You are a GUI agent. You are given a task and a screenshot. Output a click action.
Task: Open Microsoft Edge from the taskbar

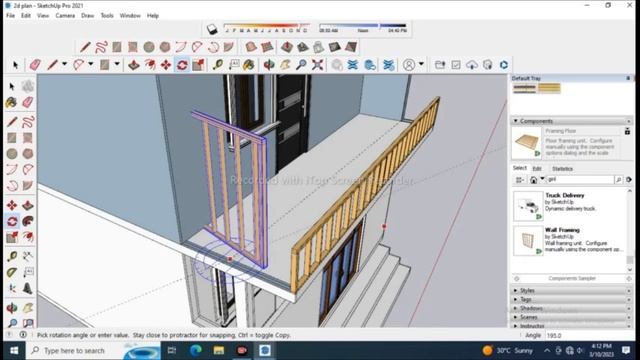(x=196, y=350)
